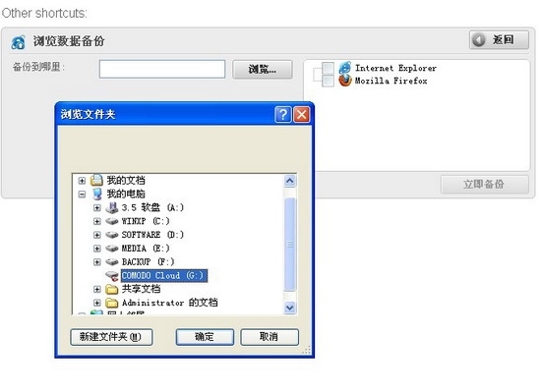Expand the SOFTWARE (D:) node
This screenshot has width=541, height=392.
point(97,235)
